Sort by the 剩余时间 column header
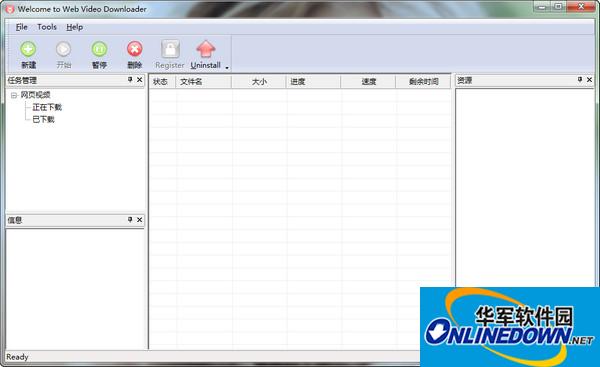The image size is (600, 367). 423,82
